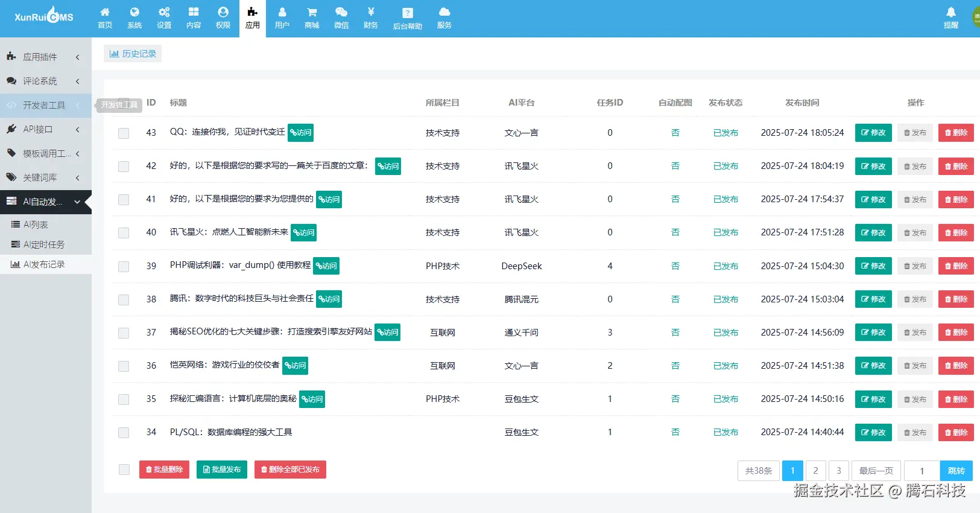The width and height of the screenshot is (980, 513).
Task: Tick the checkbox for row ID 36
Action: click(x=124, y=366)
